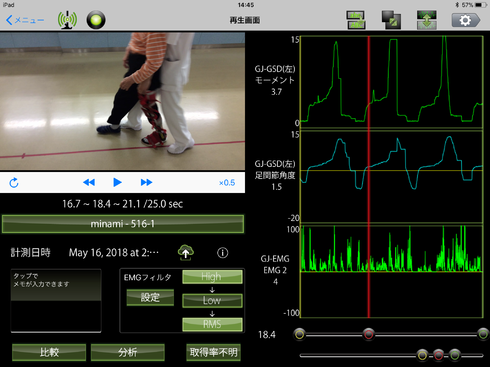Tap the green moment waveform graph

tap(392, 82)
